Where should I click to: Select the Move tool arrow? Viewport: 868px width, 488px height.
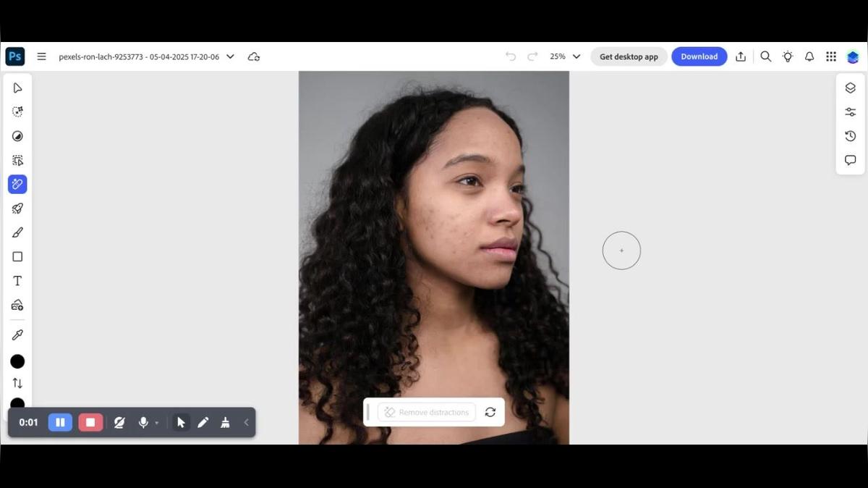(x=17, y=88)
